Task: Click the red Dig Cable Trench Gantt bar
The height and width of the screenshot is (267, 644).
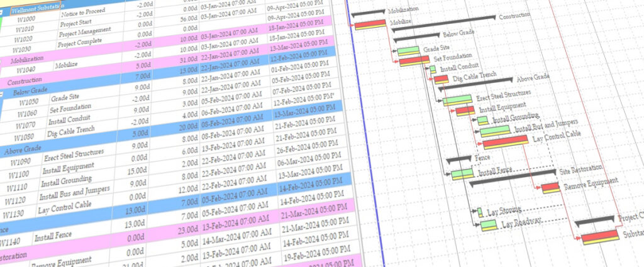Action: click(x=441, y=79)
